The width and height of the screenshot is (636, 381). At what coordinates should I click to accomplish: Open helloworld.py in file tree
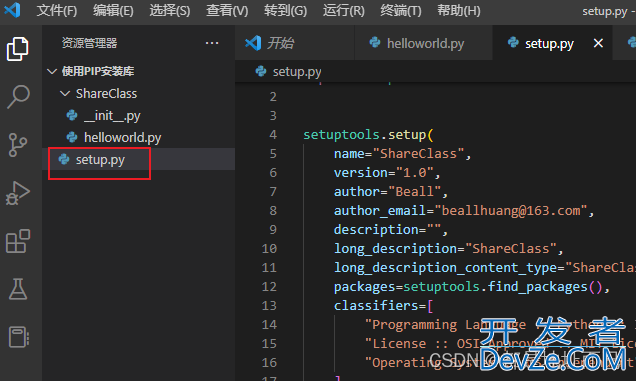[x=122, y=138]
